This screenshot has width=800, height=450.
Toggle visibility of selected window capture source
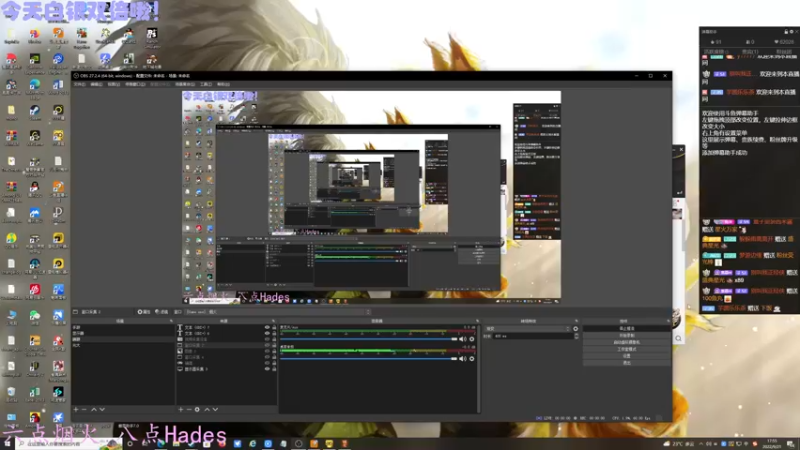point(267,345)
